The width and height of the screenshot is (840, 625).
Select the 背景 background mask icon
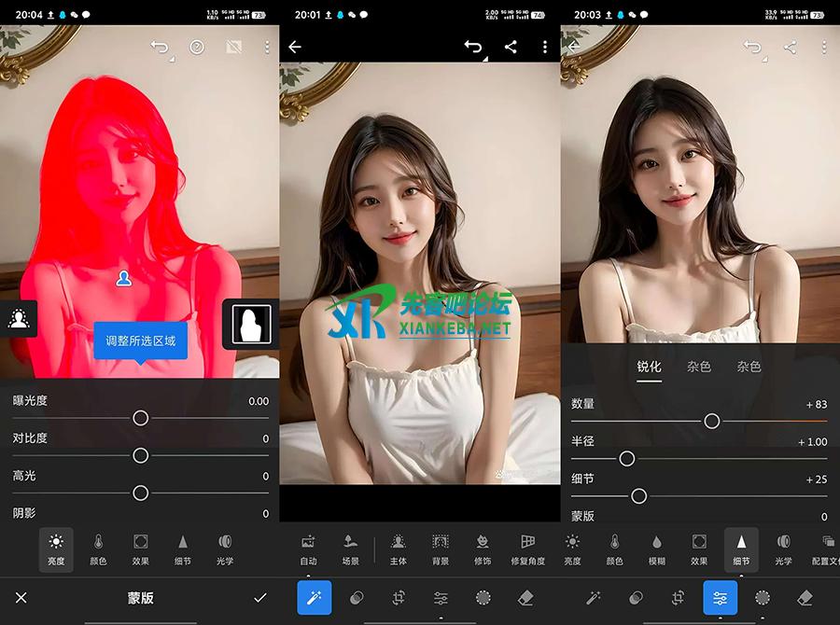pos(441,549)
